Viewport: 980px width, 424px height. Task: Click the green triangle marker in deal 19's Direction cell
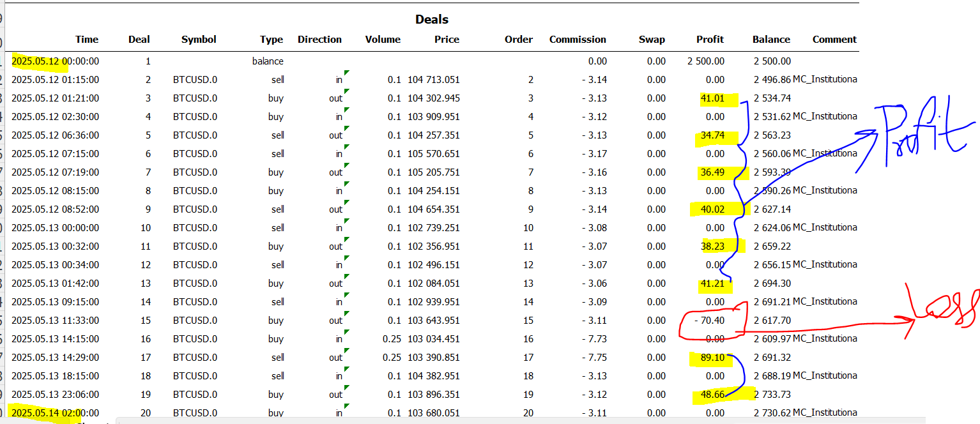[348, 388]
